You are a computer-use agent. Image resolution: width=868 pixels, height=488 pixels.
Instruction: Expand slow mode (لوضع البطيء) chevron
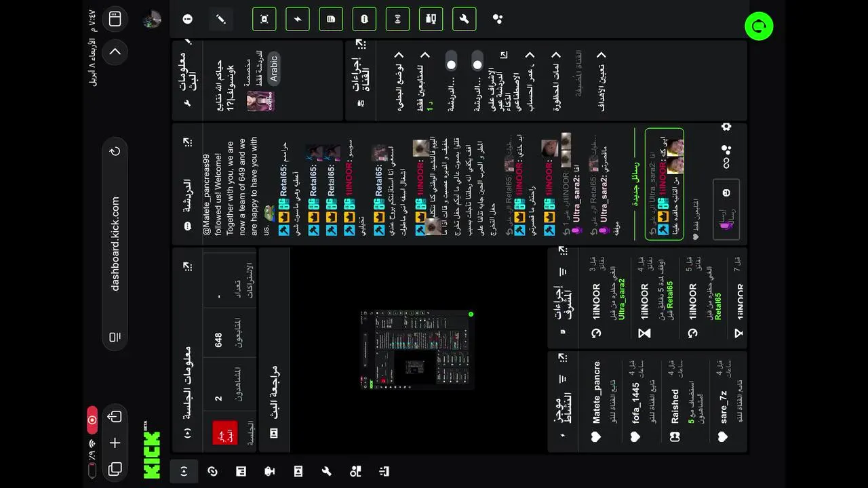pos(399,55)
